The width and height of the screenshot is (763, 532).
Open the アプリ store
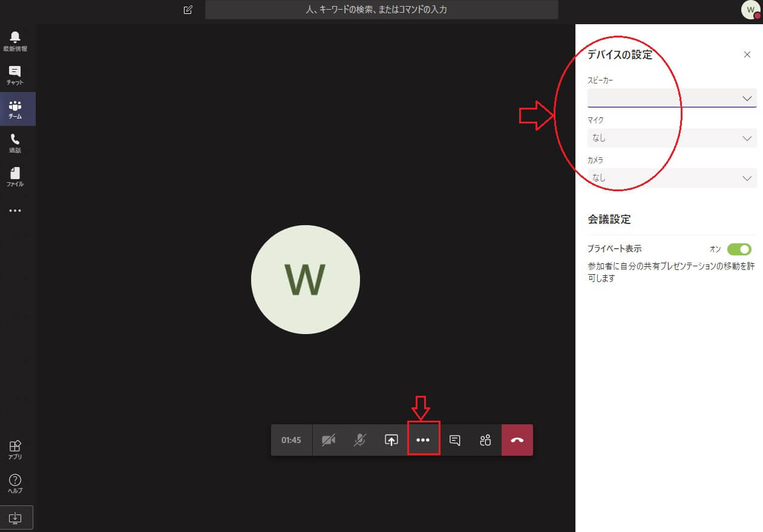(15, 450)
